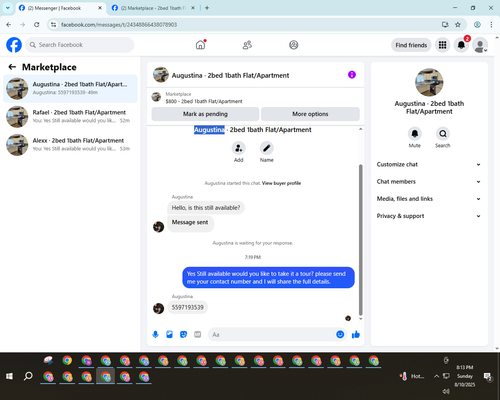Choose a sticker icon
The image size is (500, 400).
click(183, 334)
